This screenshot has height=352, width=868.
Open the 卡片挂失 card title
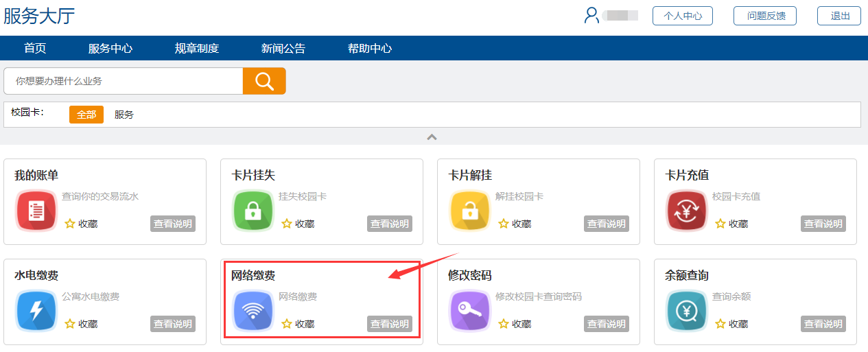pos(253,176)
